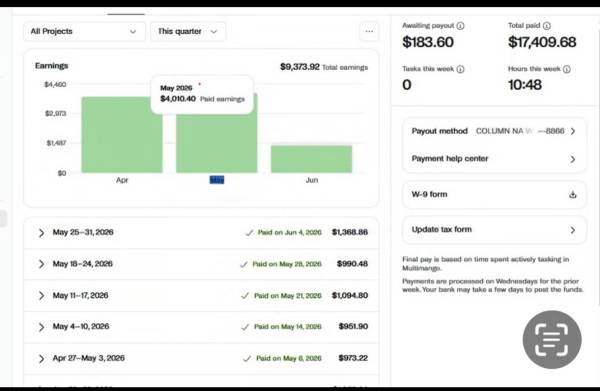This screenshot has height=391, width=600.
Task: Click the Paid on May 28, 2026 status
Action: coord(287,264)
